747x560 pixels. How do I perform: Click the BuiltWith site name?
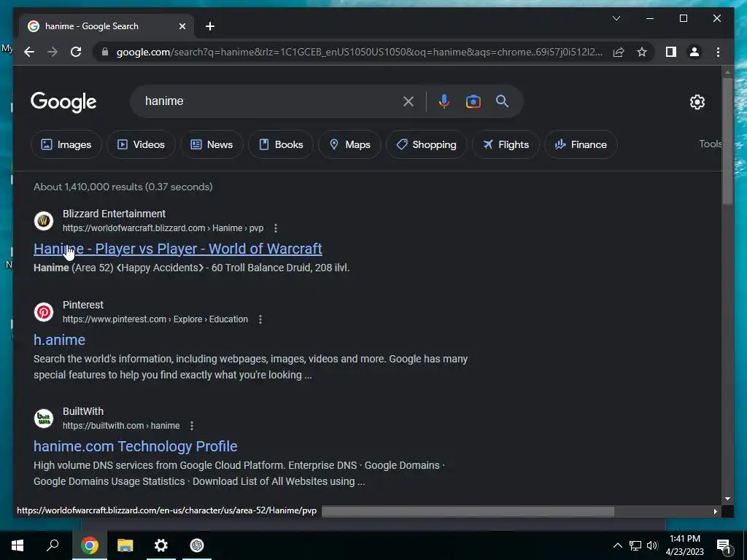[x=83, y=411]
